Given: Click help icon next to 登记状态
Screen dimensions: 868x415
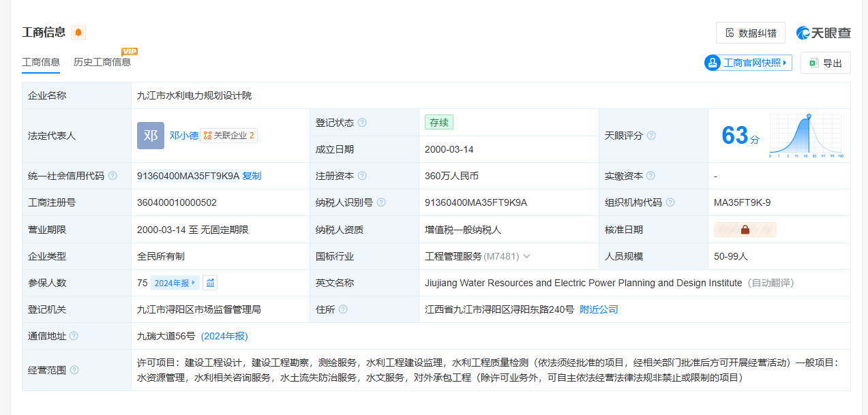Looking at the screenshot, I should coord(362,123).
